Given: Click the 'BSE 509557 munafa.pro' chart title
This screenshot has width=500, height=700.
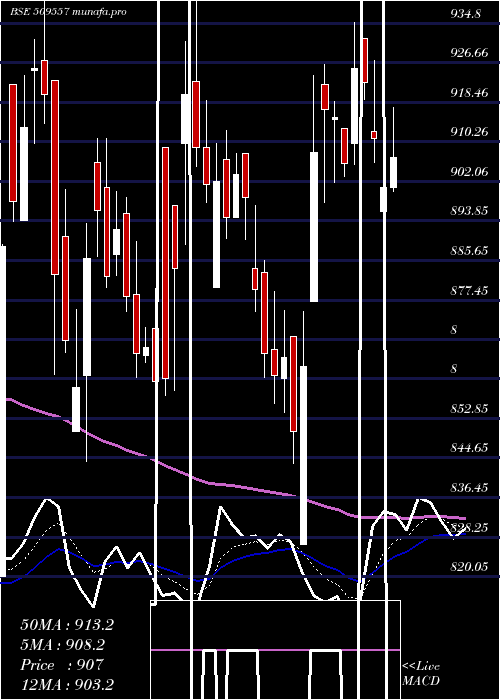Looking at the screenshot, I should [68, 12].
